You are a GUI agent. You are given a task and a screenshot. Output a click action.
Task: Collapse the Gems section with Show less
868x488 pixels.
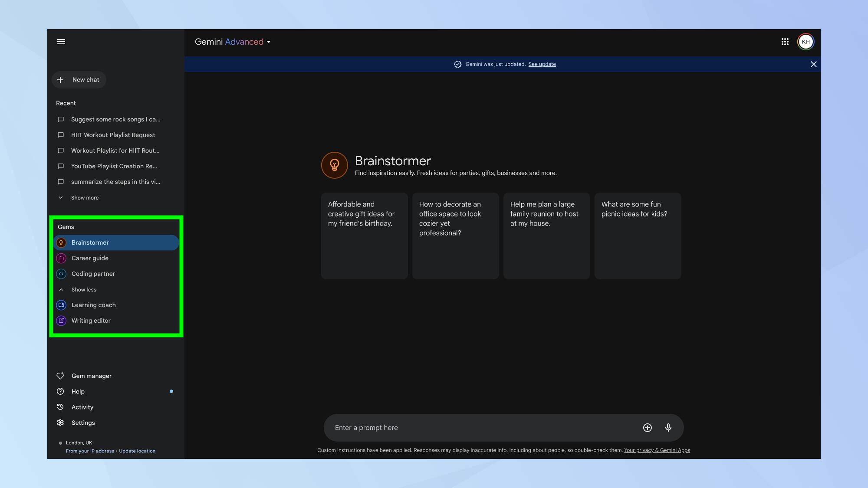tap(83, 290)
